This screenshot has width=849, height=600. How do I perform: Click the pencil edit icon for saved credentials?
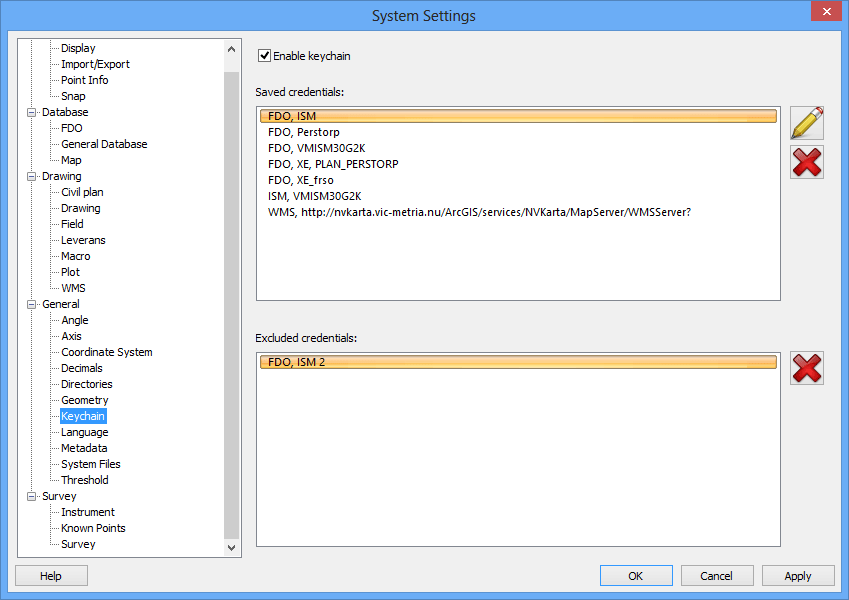click(x=806, y=123)
